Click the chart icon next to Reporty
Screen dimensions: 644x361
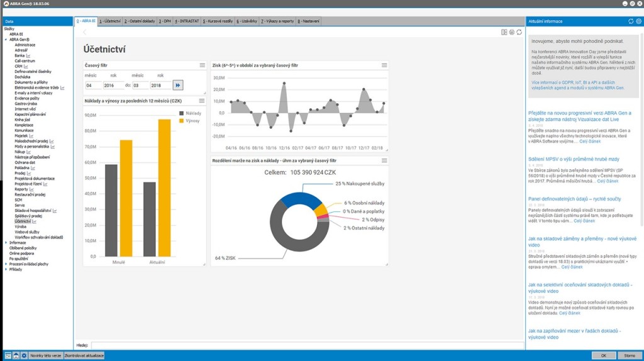point(31,189)
